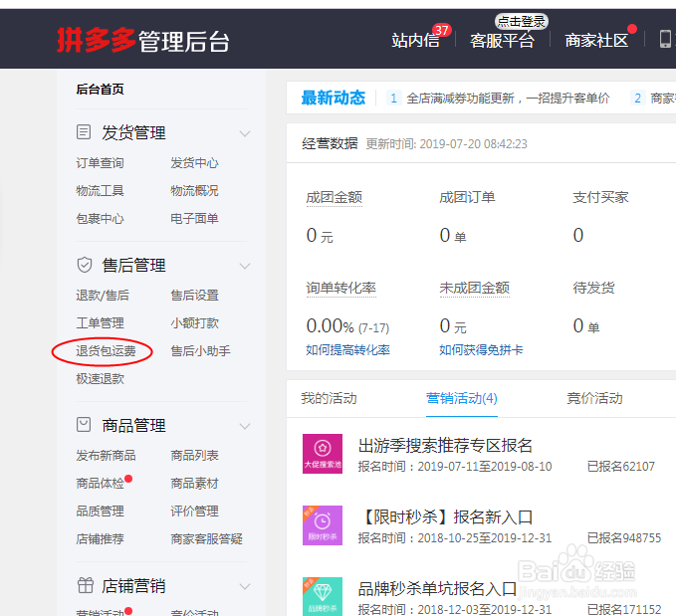Click the 未成团金额 metric label

coord(475,288)
